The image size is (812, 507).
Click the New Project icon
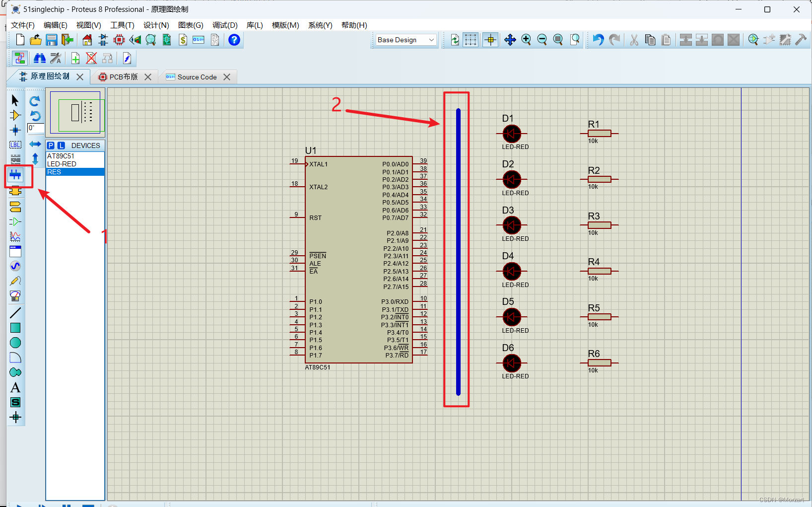coord(20,40)
